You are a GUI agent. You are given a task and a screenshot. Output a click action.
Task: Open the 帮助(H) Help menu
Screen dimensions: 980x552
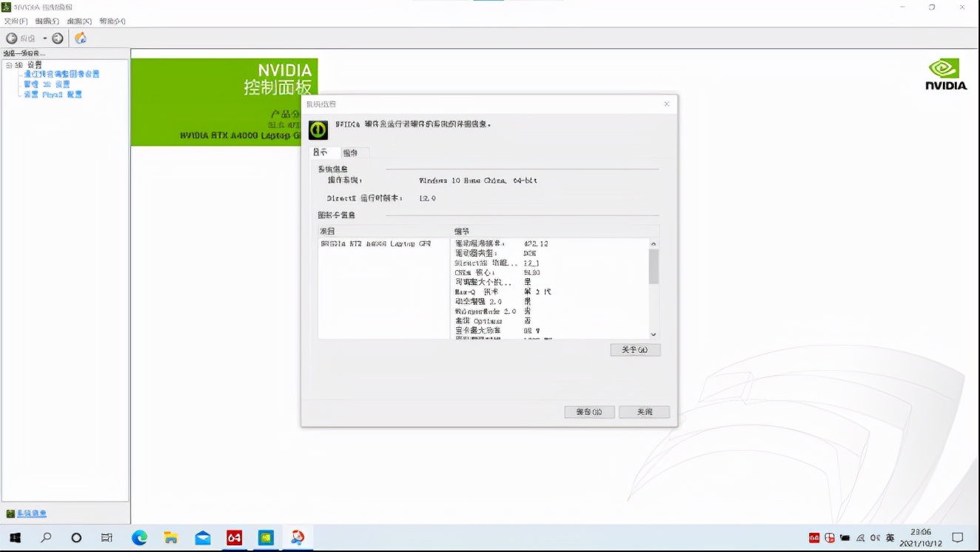point(113,21)
